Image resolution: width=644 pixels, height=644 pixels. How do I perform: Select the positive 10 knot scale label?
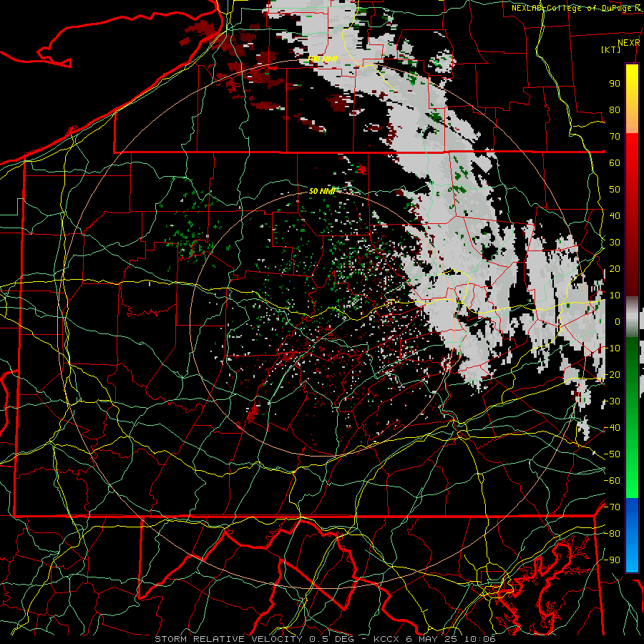tap(615, 296)
